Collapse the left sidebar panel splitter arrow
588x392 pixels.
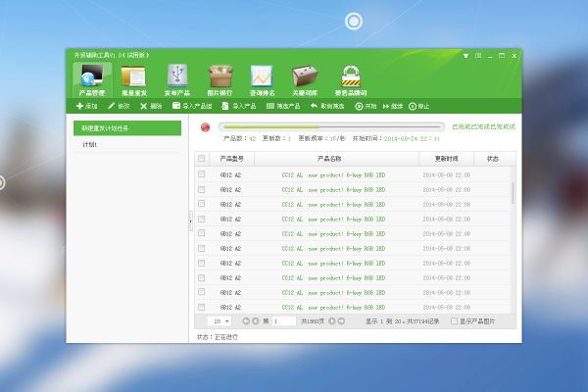(x=189, y=221)
